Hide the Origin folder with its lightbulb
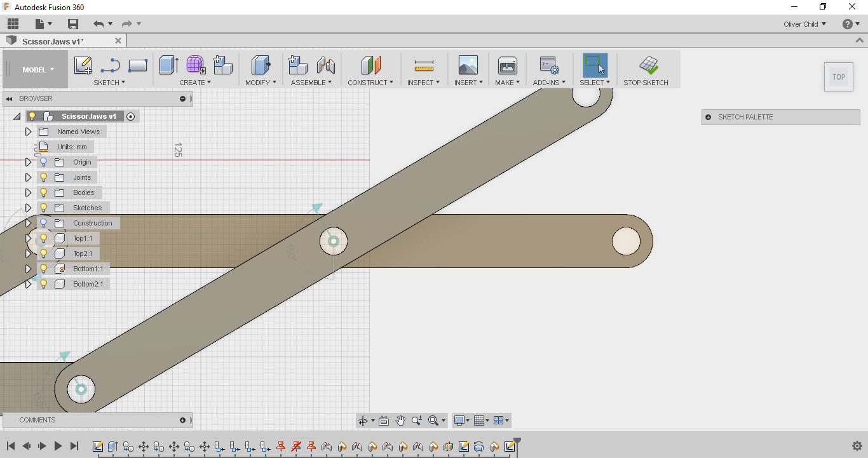868x458 pixels. 43,162
